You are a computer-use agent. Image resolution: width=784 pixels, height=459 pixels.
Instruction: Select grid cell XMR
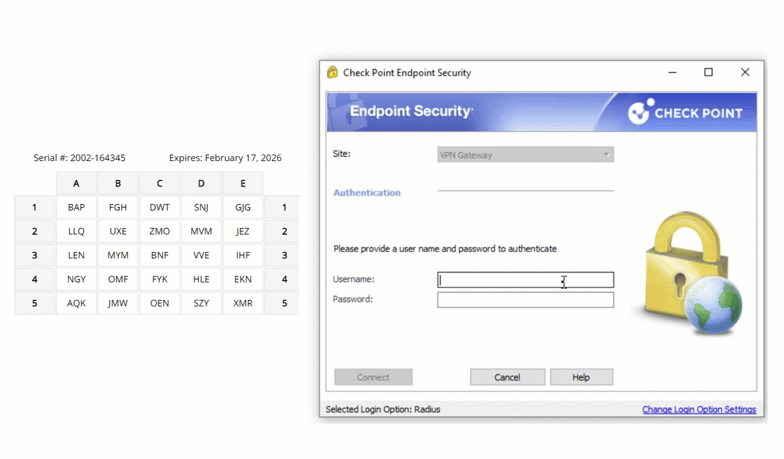point(242,303)
